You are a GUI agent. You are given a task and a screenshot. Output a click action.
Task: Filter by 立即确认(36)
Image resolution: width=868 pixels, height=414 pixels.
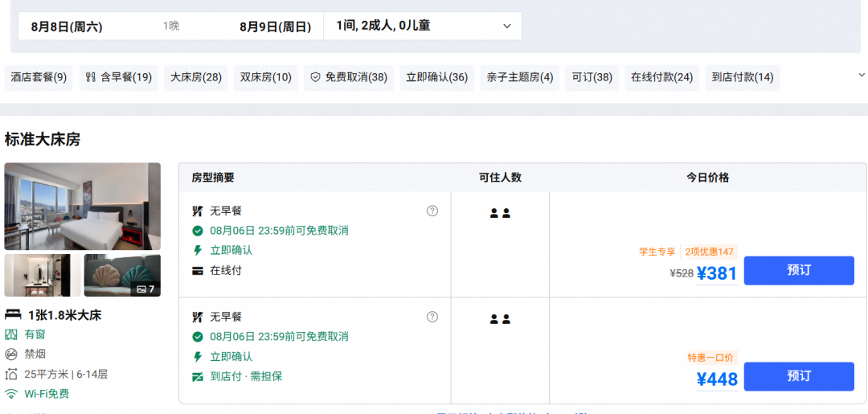tap(436, 77)
